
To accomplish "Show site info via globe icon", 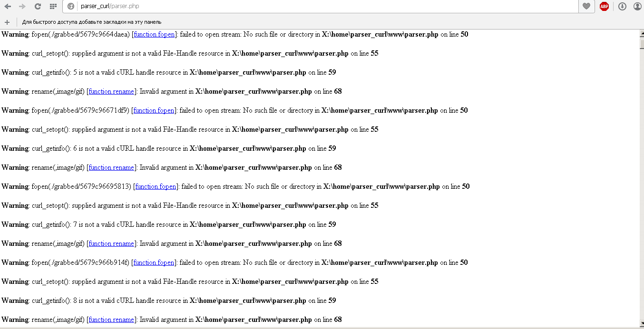I will 71,6.
